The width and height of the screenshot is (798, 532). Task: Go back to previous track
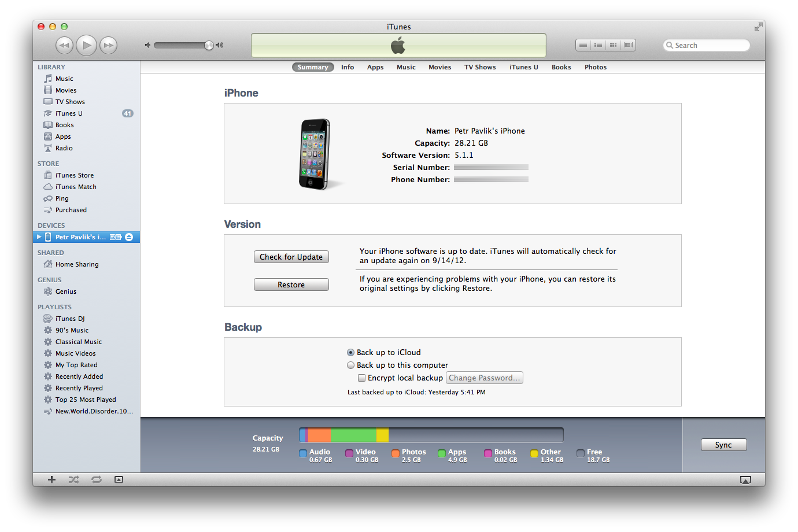coord(64,45)
